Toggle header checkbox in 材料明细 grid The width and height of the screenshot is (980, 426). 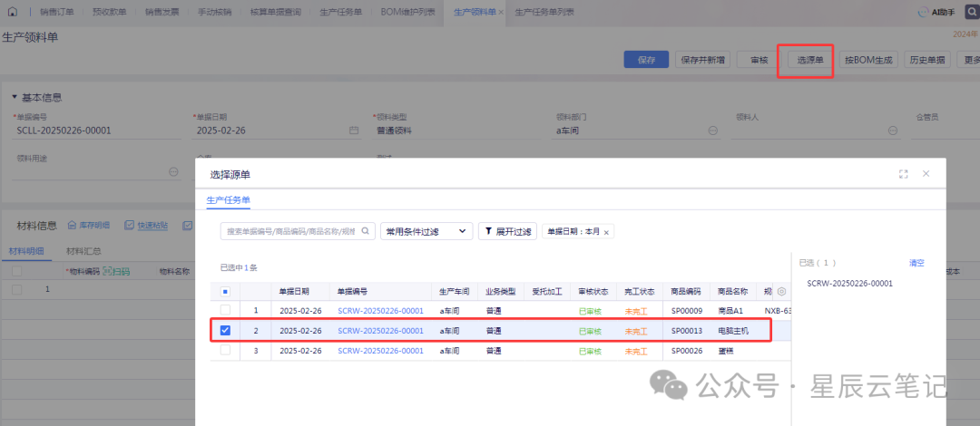click(x=17, y=271)
